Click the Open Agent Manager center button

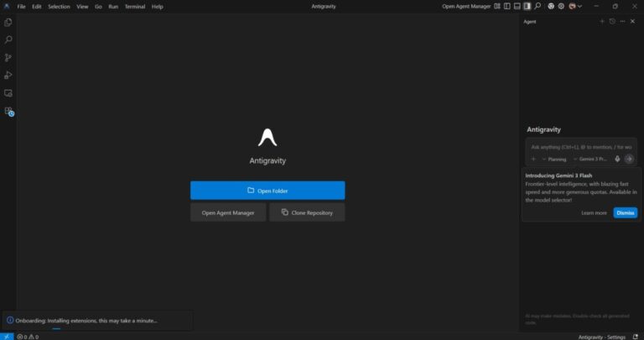(228, 212)
